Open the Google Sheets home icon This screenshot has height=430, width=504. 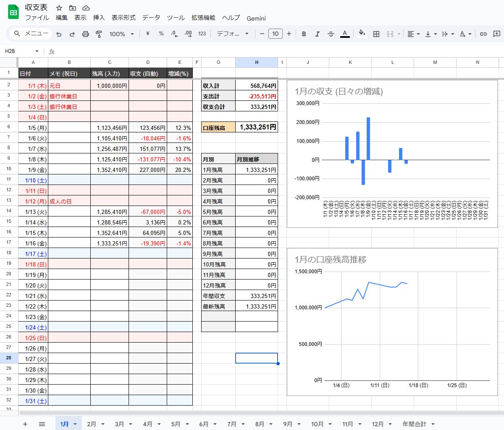(x=13, y=12)
